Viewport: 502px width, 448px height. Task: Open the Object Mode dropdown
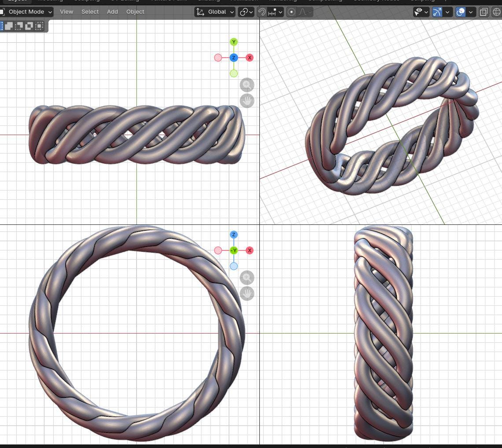(x=26, y=12)
